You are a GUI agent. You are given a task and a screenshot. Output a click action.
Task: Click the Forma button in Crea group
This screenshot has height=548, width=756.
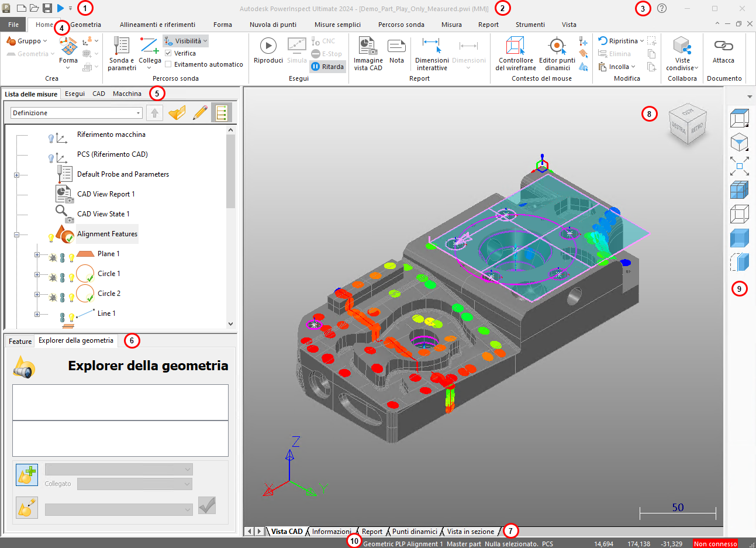(x=68, y=54)
